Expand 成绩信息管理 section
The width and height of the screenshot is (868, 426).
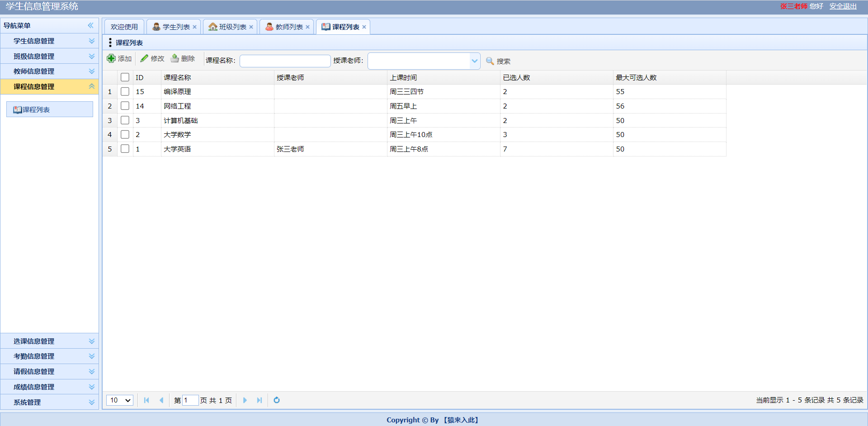(x=92, y=387)
